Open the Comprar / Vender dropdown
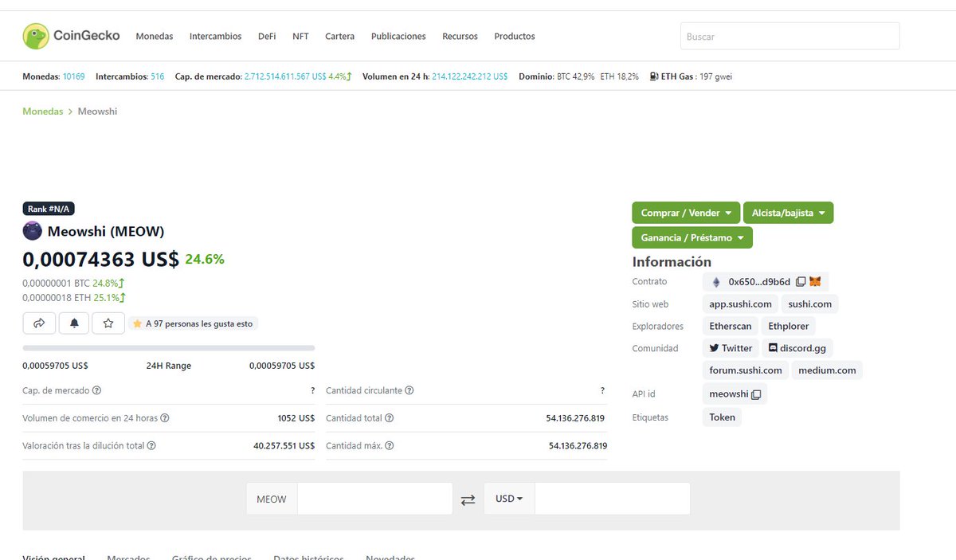This screenshot has width=956, height=560. click(686, 213)
